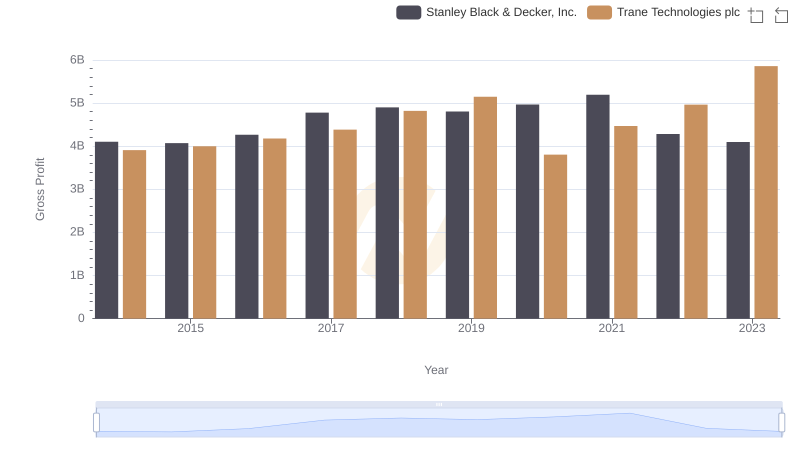Click the 2015 Trane Technologies bar
The height and width of the screenshot is (461, 800).
click(x=205, y=233)
